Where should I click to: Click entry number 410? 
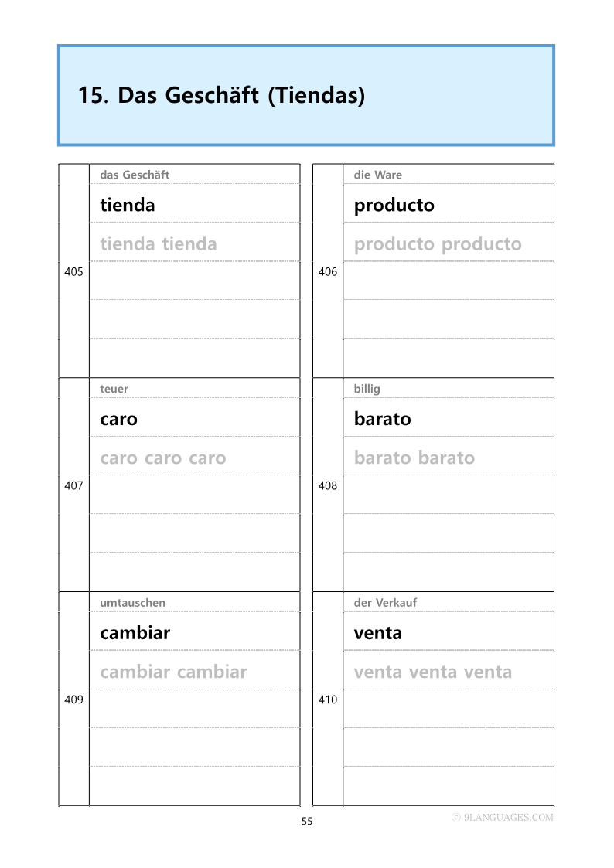point(328,700)
